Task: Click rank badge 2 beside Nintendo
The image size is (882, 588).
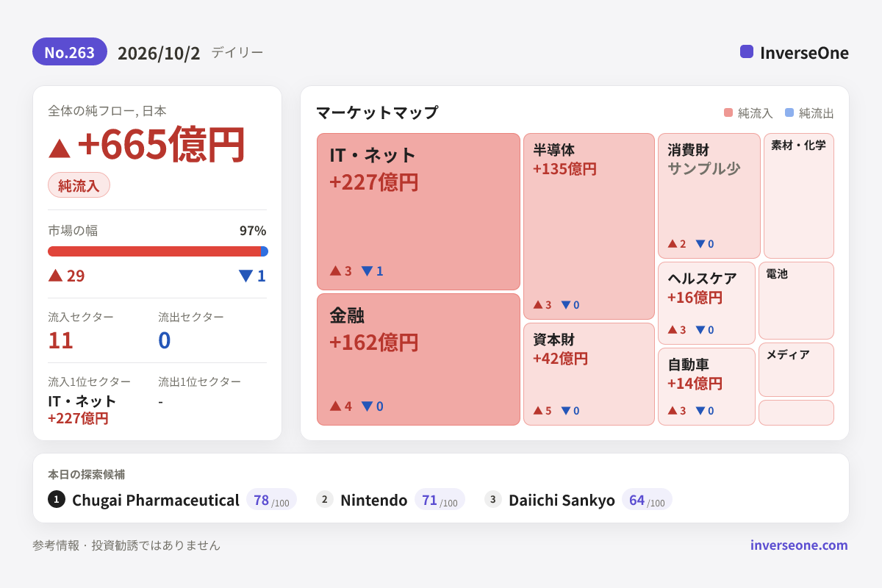Action: (325, 499)
